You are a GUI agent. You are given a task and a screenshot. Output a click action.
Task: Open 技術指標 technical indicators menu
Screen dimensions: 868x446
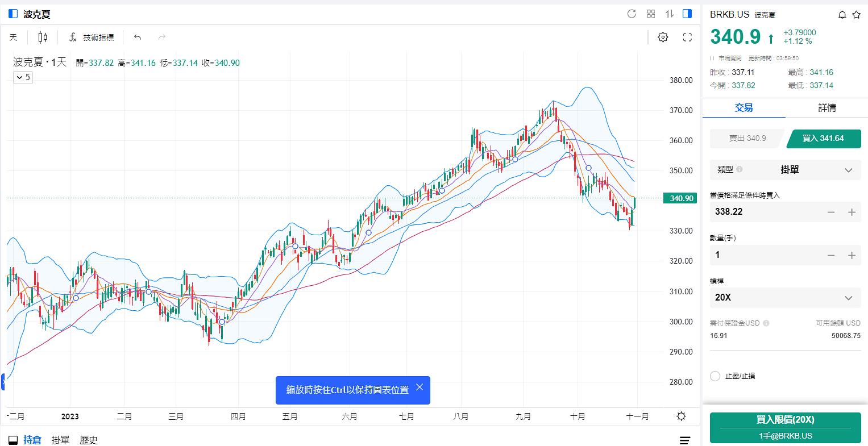(92, 37)
